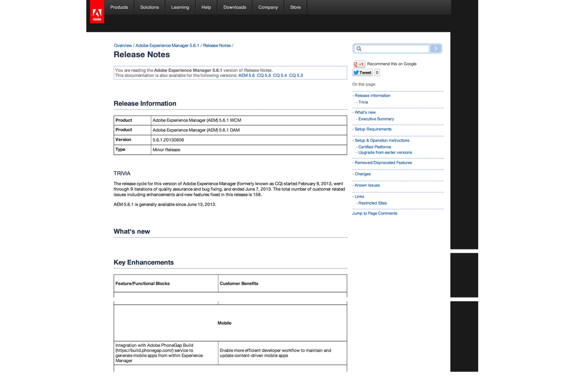Click the Tweet button
565x392 pixels.
click(362, 73)
